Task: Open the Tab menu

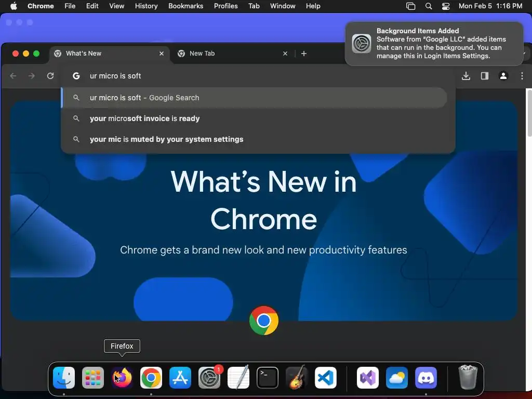Action: [254, 6]
